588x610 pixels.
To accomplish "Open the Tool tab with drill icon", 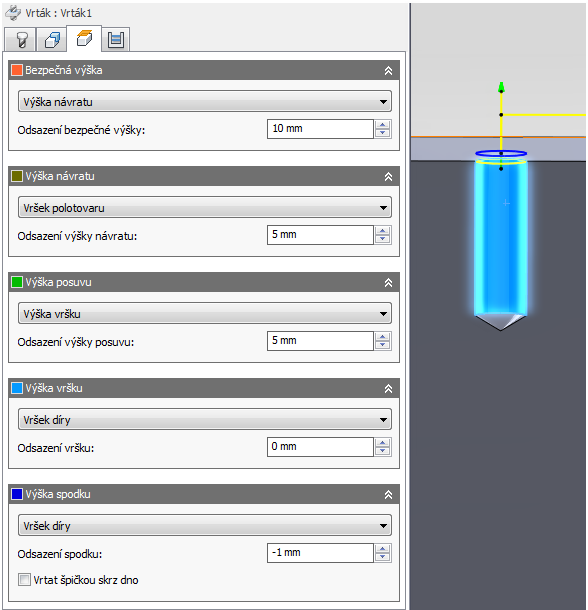I will coord(21,39).
